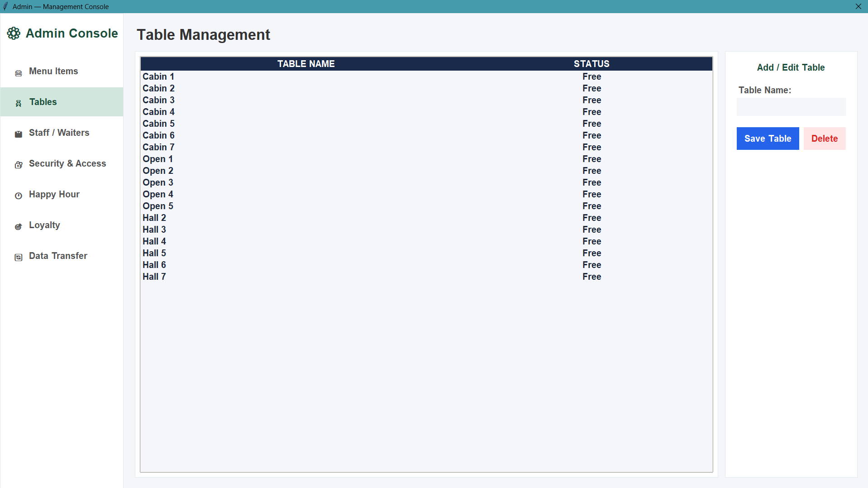Pick the Open 5 row
This screenshot has height=488, width=868.
coord(426,206)
